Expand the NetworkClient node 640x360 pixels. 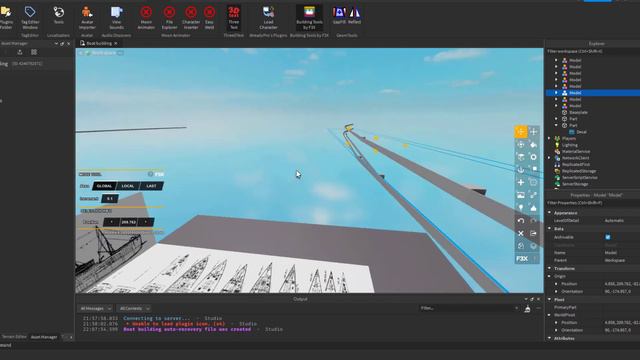[549, 158]
